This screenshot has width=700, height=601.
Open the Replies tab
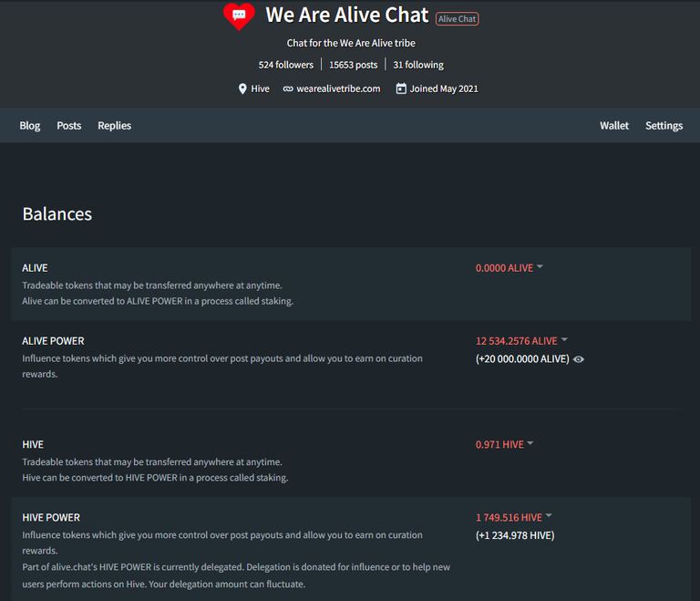tap(115, 126)
